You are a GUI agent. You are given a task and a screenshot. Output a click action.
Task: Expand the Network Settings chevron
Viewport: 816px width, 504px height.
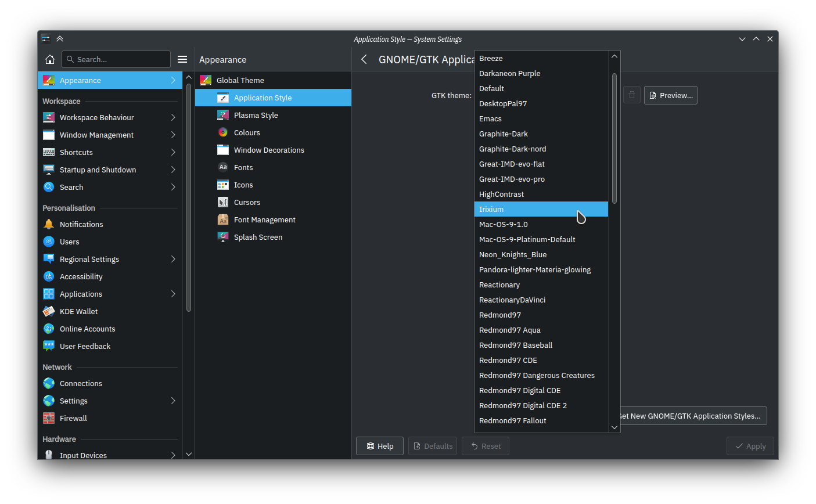[173, 401]
